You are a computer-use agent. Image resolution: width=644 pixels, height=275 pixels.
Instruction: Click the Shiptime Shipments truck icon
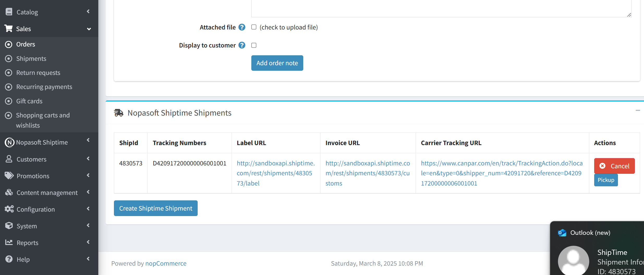click(x=119, y=113)
